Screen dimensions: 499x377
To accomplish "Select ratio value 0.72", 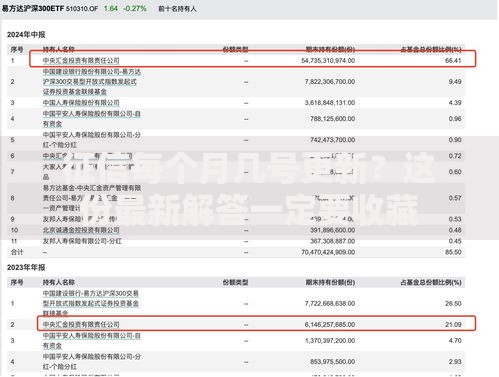I will tap(455, 156).
